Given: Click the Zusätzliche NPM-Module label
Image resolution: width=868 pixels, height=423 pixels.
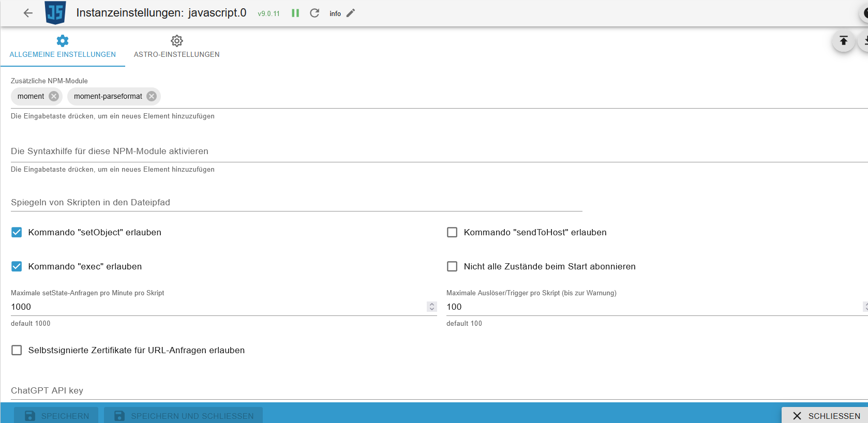Looking at the screenshot, I should pyautogui.click(x=49, y=81).
